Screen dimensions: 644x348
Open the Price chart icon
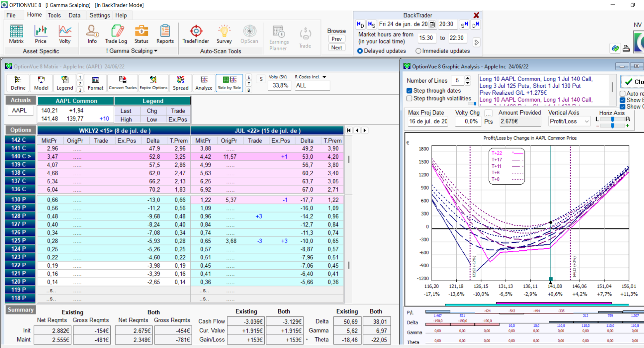click(41, 34)
